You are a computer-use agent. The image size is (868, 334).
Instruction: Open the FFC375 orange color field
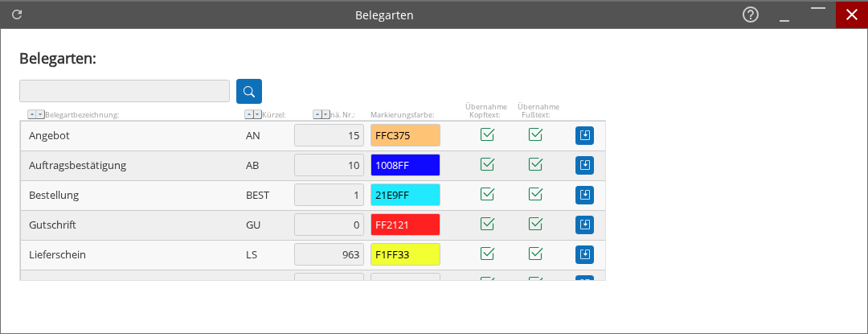[x=405, y=136]
